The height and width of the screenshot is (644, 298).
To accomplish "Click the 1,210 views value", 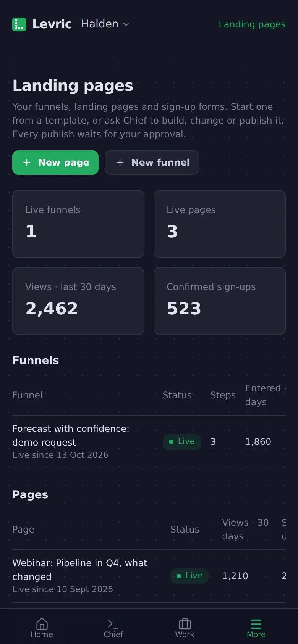I will tap(235, 576).
